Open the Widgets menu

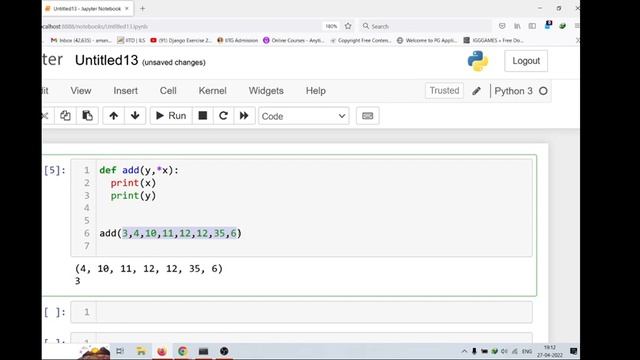(266, 91)
